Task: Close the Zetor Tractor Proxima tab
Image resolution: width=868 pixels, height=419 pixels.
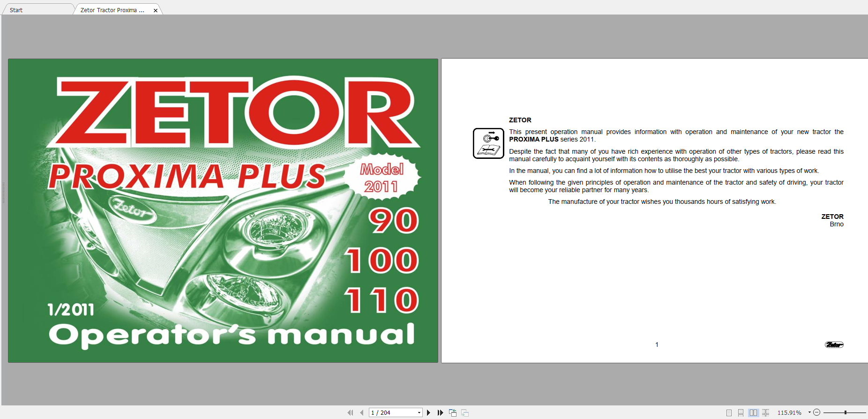Action: (x=156, y=10)
